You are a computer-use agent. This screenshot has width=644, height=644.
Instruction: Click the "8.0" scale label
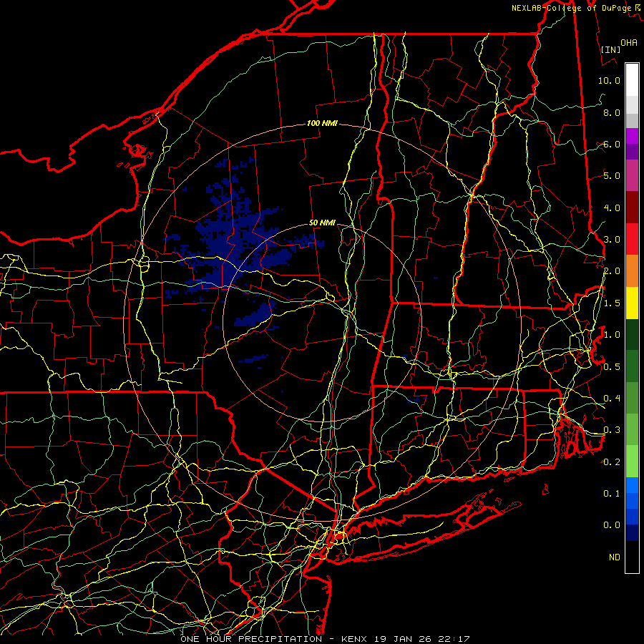612,112
